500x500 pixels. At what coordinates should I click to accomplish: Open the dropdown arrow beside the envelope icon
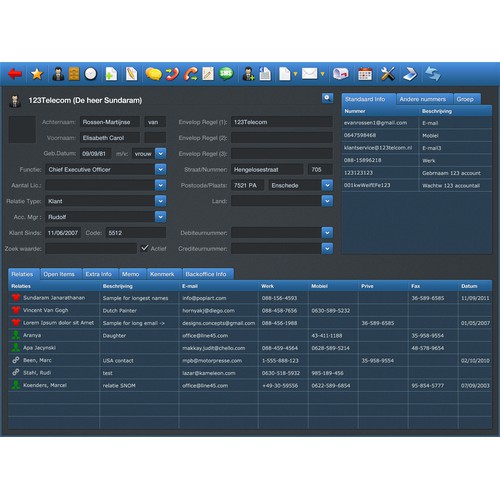coord(322,74)
